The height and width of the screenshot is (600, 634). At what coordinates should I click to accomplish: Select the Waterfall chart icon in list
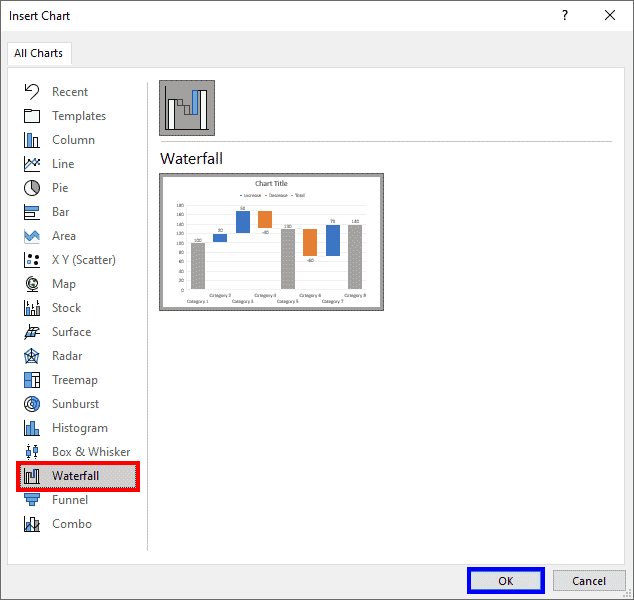[x=32, y=476]
